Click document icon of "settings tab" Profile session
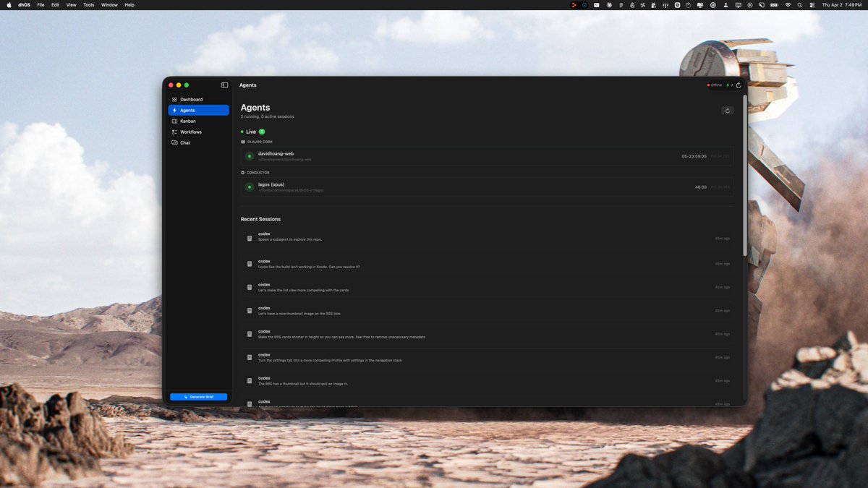This screenshot has height=488, width=868. coord(250,357)
